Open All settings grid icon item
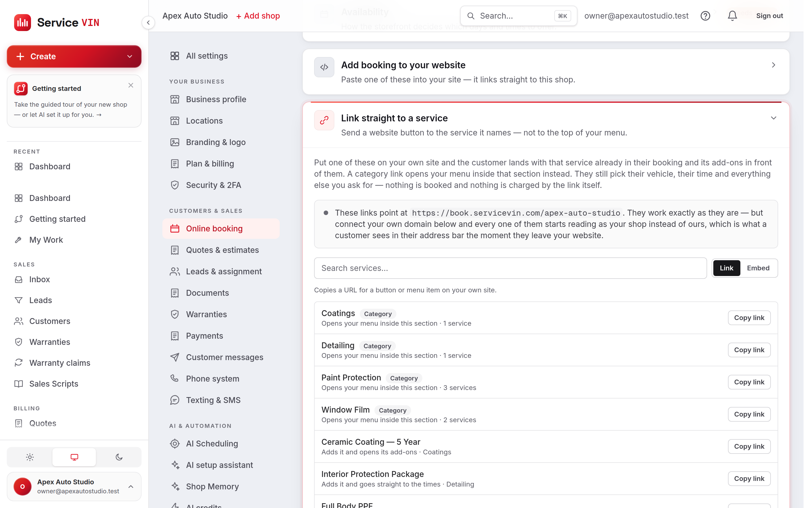The width and height of the screenshot is (812, 508). [x=221, y=56]
